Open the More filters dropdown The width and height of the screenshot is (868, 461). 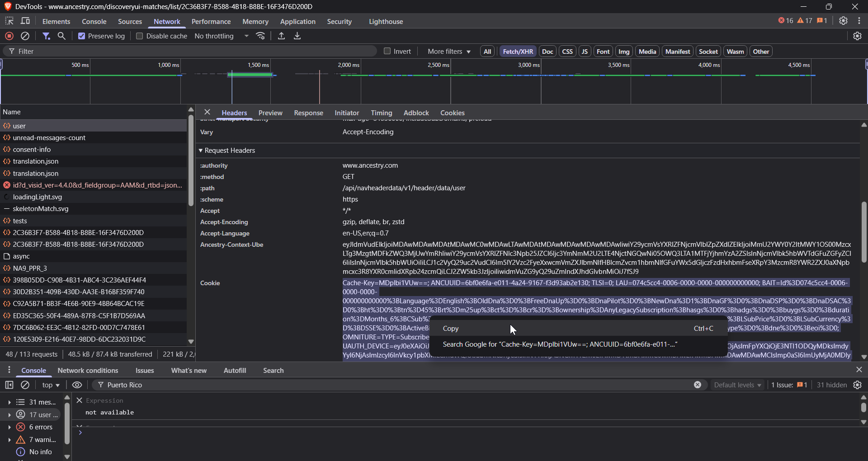[449, 52]
